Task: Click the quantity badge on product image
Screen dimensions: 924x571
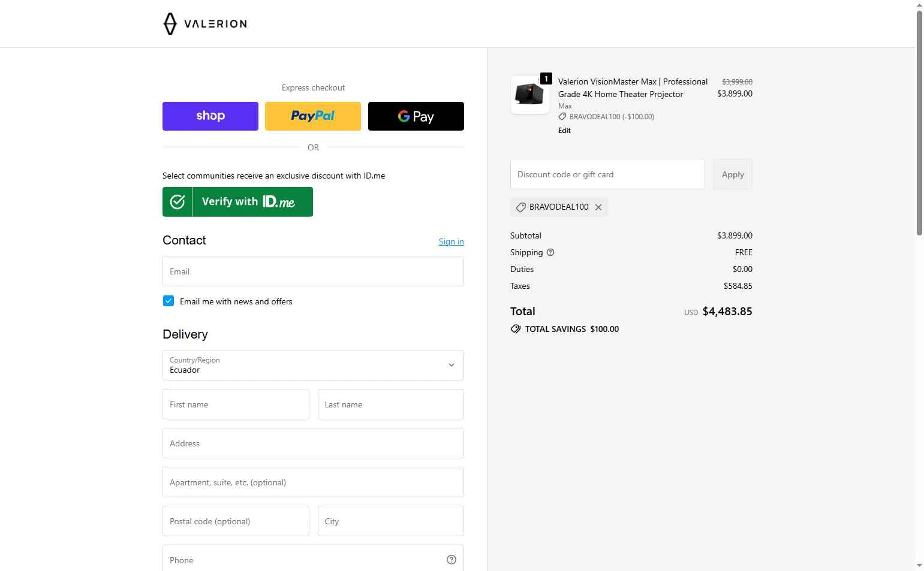Action: 546,78
